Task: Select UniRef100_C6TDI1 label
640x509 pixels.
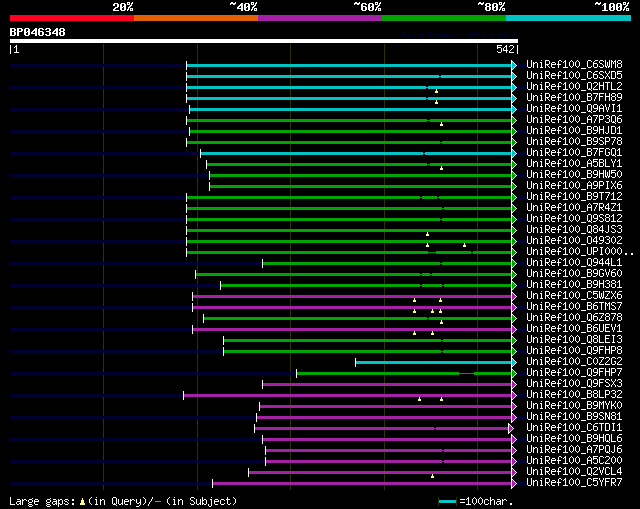Action: coord(574,428)
